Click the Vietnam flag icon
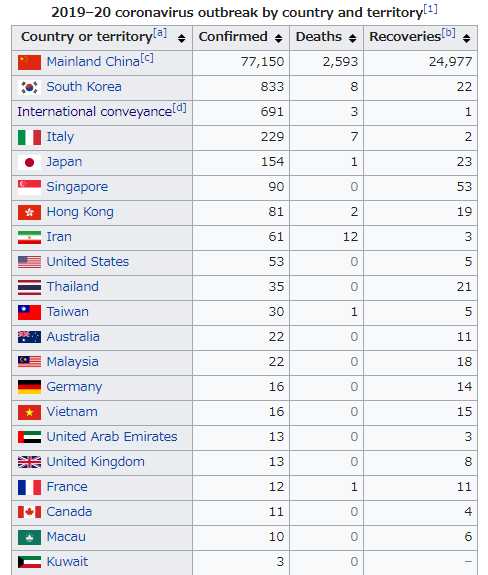This screenshot has width=488, height=575. click(x=29, y=412)
